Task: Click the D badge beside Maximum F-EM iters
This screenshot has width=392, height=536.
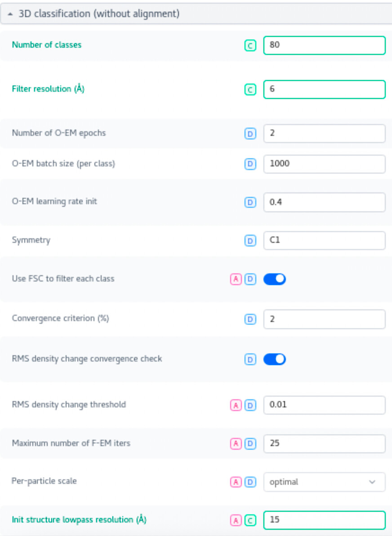Action: click(250, 444)
